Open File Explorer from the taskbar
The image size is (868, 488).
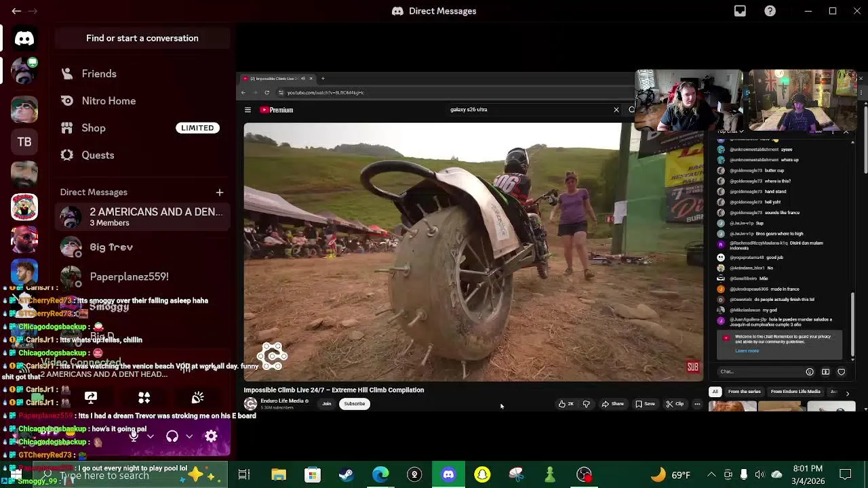pos(279,474)
